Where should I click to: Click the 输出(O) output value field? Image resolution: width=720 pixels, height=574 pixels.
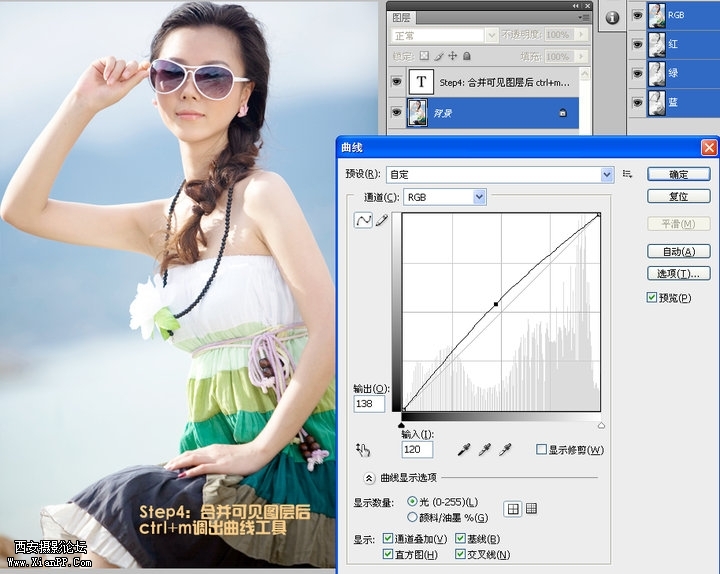pyautogui.click(x=369, y=404)
